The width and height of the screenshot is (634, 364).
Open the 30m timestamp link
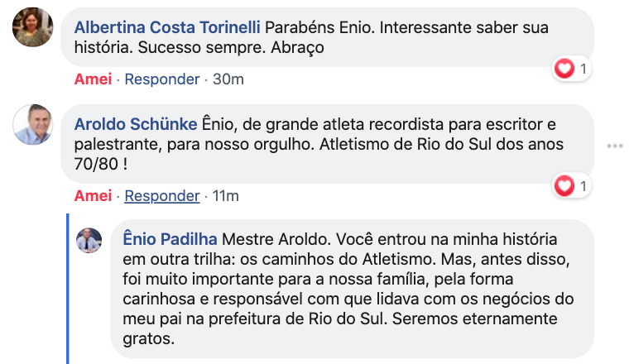pos(228,79)
